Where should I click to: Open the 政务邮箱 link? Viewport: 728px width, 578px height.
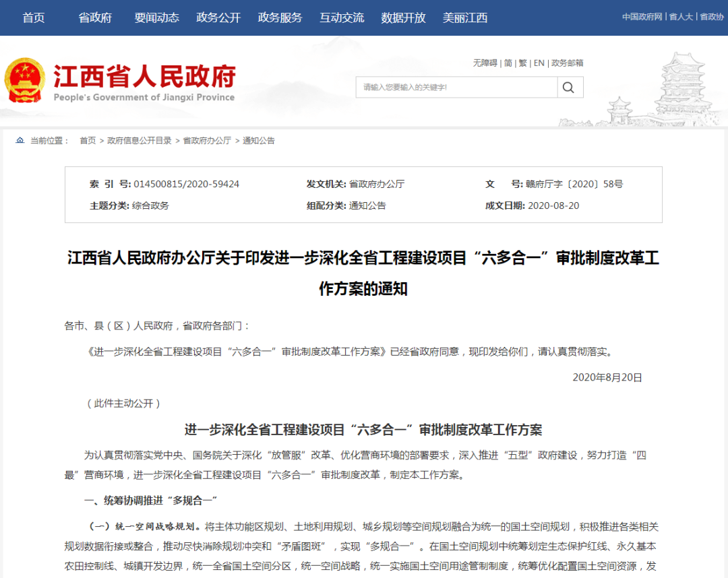tap(568, 63)
